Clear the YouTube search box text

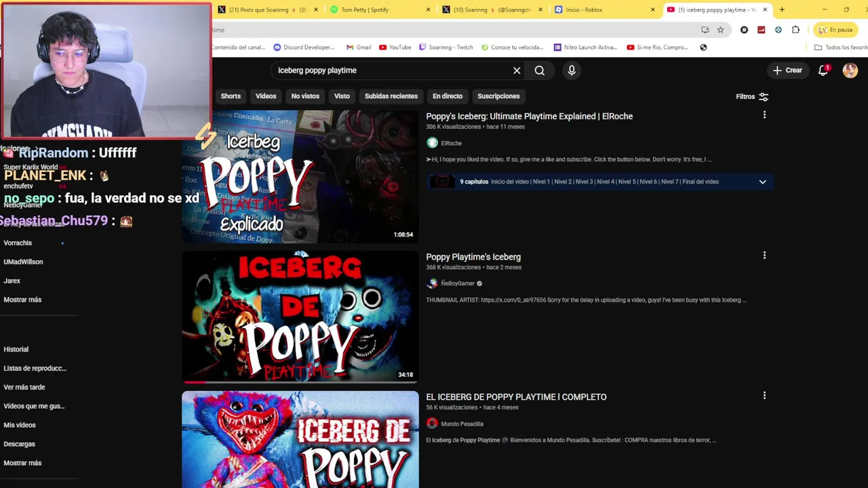pos(517,70)
